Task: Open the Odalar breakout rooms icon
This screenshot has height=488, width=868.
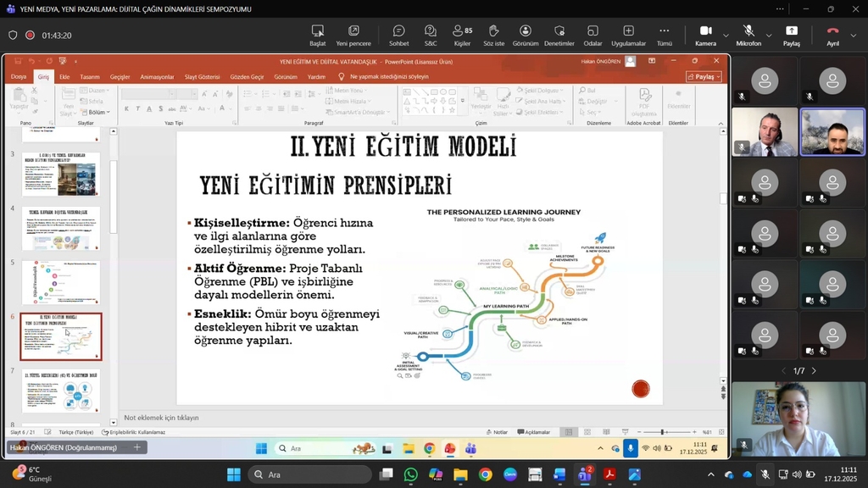Action: point(593,35)
